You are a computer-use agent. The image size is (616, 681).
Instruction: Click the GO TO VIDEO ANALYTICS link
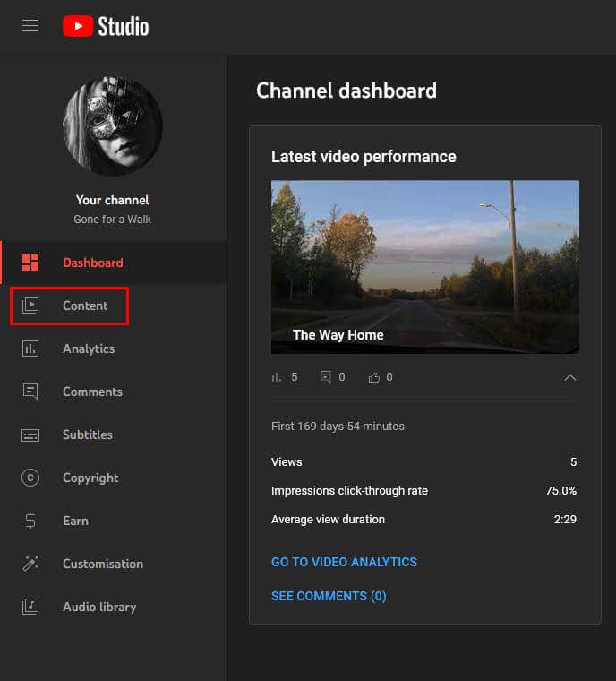pyautogui.click(x=344, y=562)
